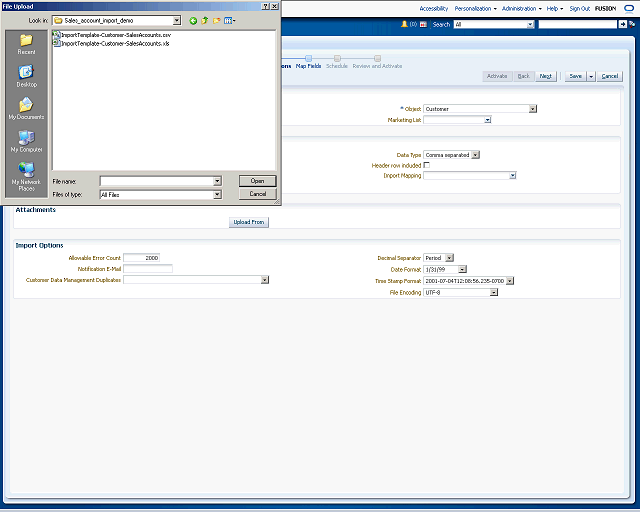This screenshot has width=640, height=512.
Task: Click the Next button
Action: [x=546, y=76]
